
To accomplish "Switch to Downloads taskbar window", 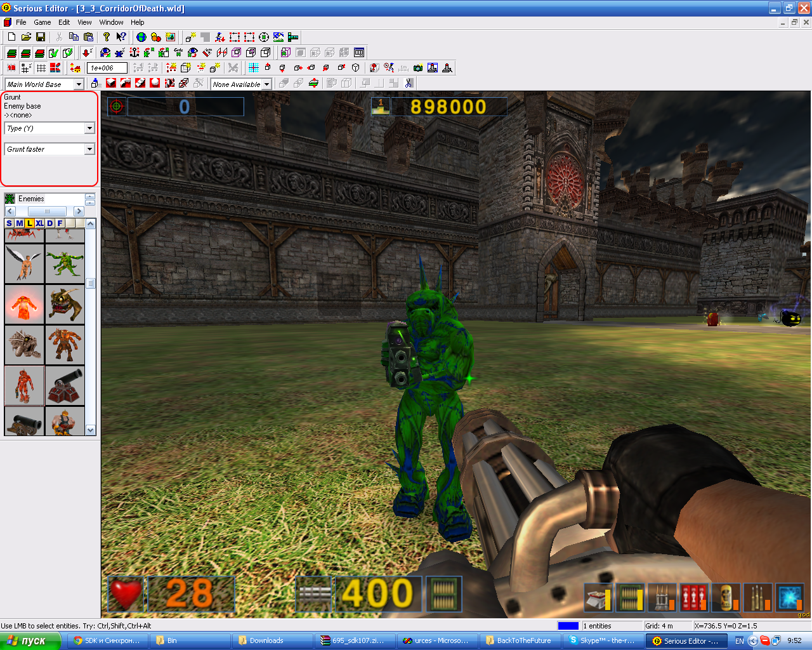I will click(x=273, y=640).
